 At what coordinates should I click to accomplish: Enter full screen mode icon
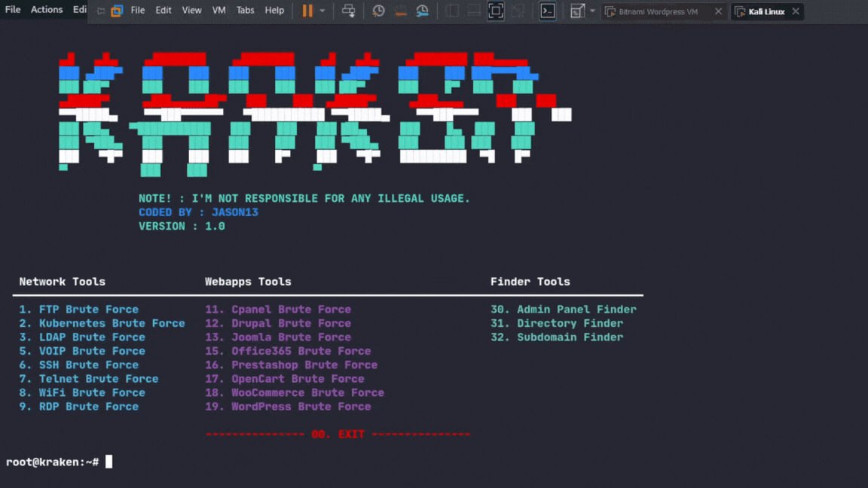(x=495, y=11)
